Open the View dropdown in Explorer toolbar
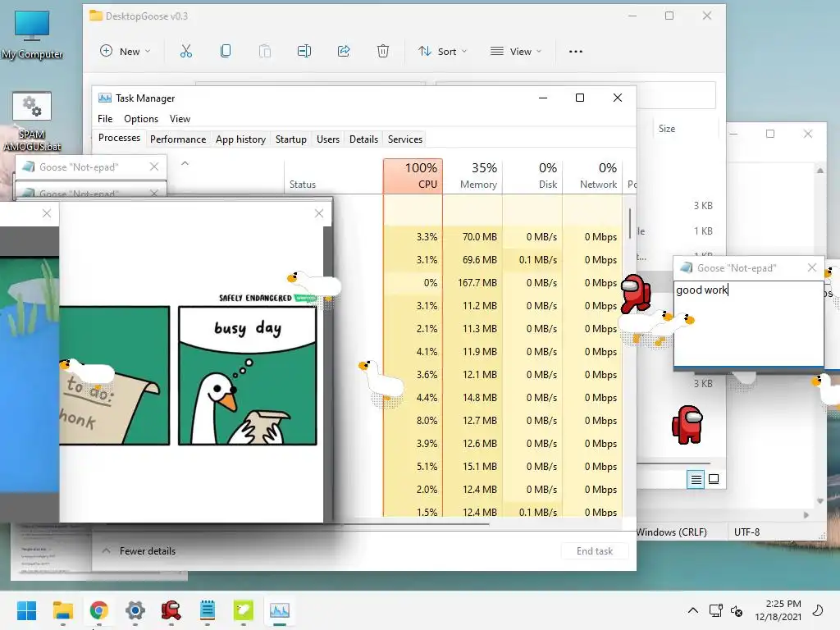The height and width of the screenshot is (630, 840). click(516, 52)
